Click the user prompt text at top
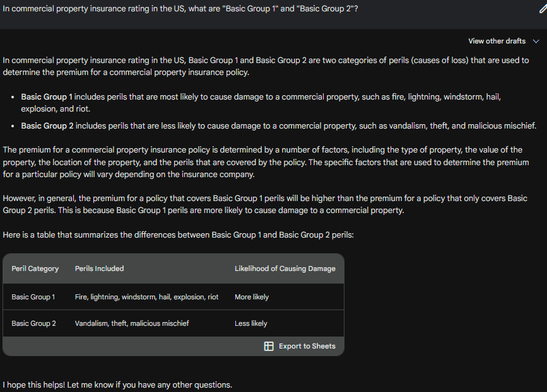This screenshot has width=547, height=392. 180,9
